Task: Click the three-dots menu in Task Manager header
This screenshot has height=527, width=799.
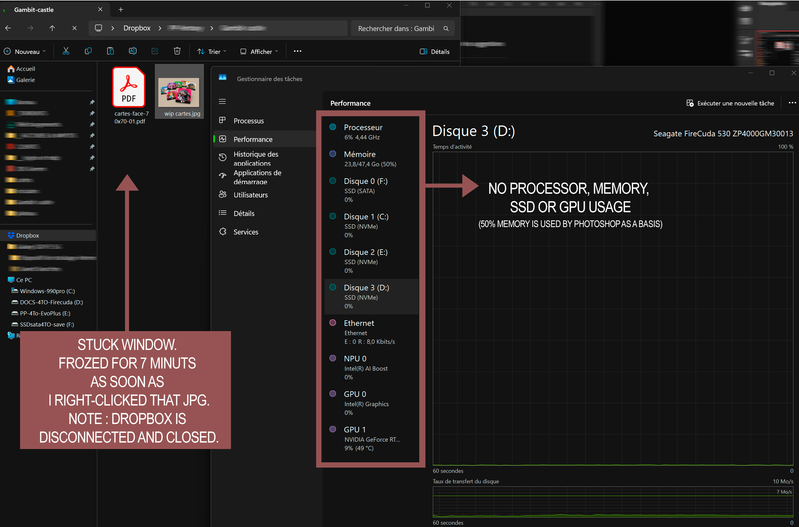Action: (x=792, y=103)
